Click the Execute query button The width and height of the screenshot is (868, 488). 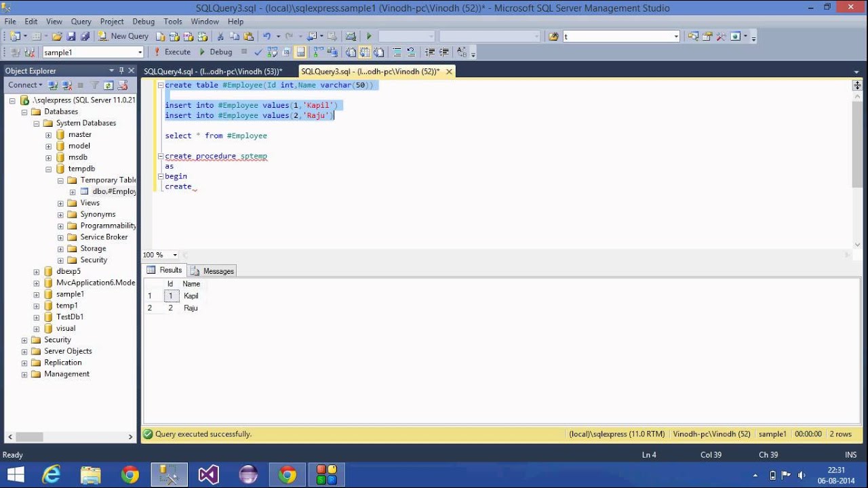coord(172,52)
